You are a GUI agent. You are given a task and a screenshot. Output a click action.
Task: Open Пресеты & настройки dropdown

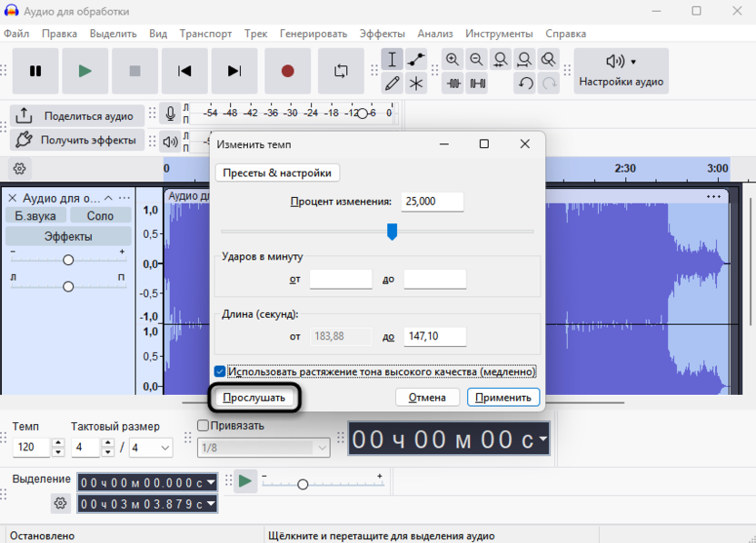point(277,173)
